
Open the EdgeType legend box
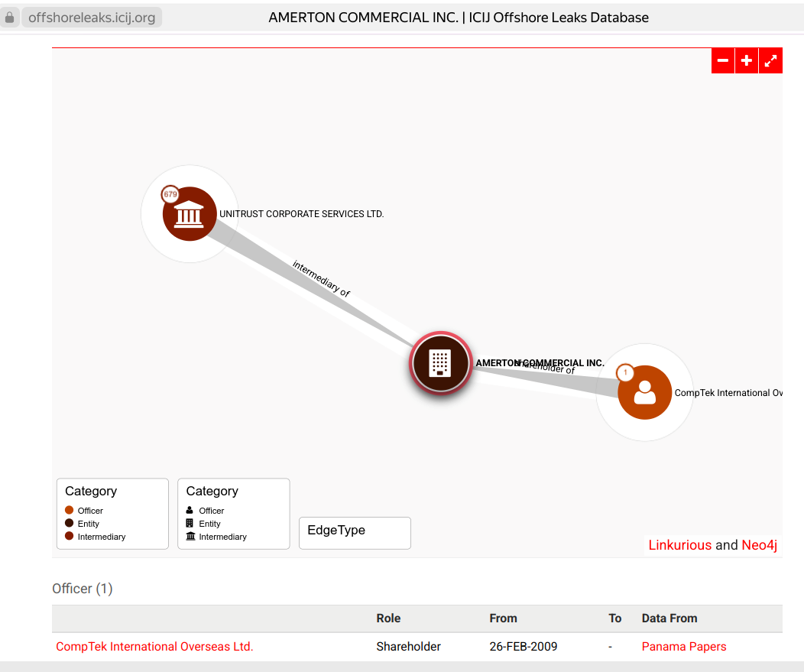pos(355,533)
